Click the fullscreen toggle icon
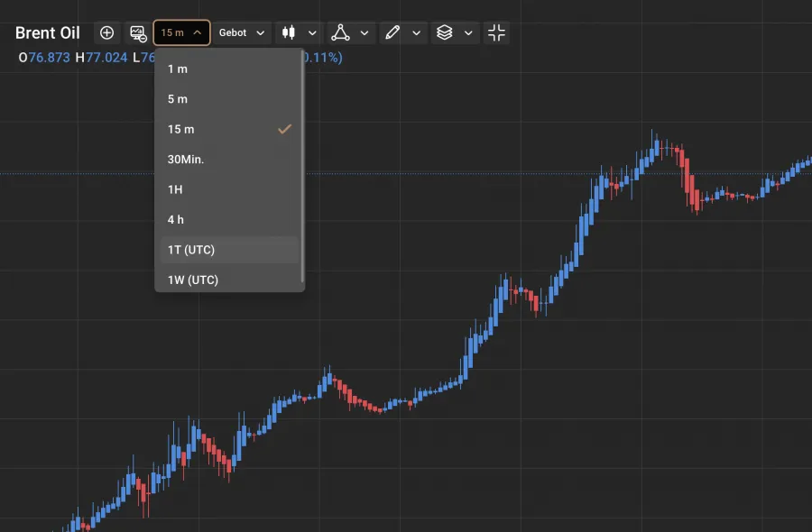The height and width of the screenshot is (532, 812). pos(495,32)
